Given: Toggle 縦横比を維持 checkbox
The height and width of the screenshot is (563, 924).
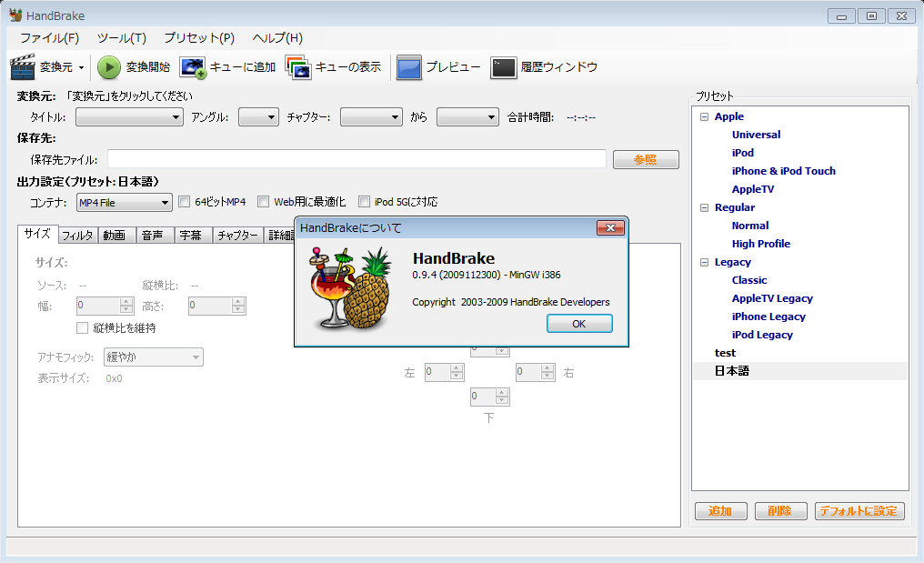Looking at the screenshot, I should tap(83, 327).
